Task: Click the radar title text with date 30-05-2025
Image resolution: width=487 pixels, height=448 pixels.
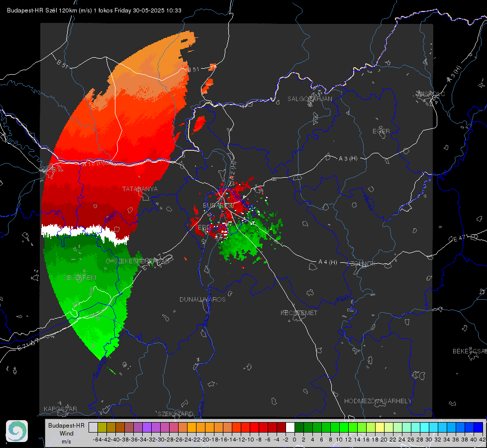Action: click(x=94, y=10)
